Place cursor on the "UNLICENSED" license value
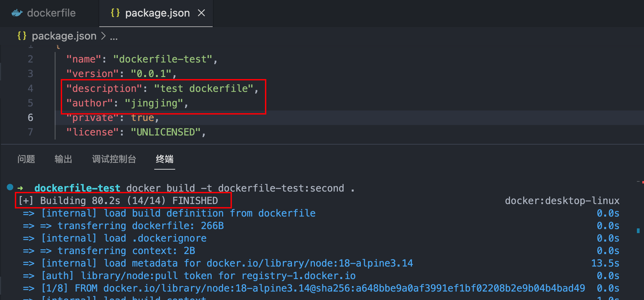Image resolution: width=644 pixels, height=300 pixels. click(x=166, y=132)
